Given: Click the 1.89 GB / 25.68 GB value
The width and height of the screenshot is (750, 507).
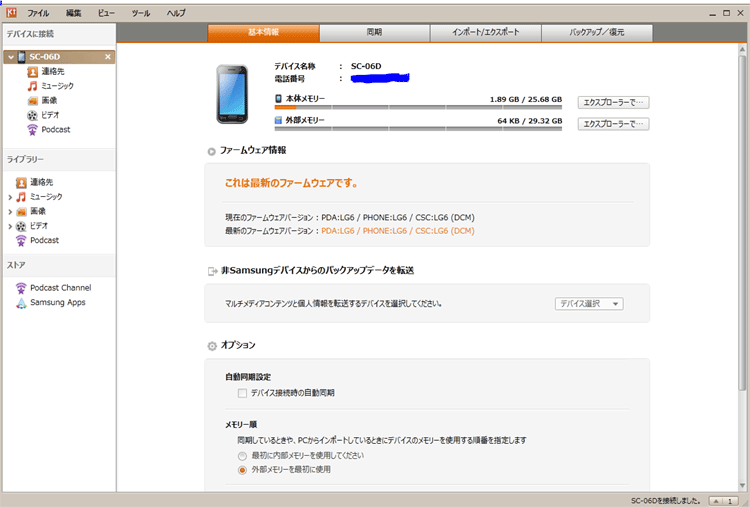Looking at the screenshot, I should click(x=526, y=99).
